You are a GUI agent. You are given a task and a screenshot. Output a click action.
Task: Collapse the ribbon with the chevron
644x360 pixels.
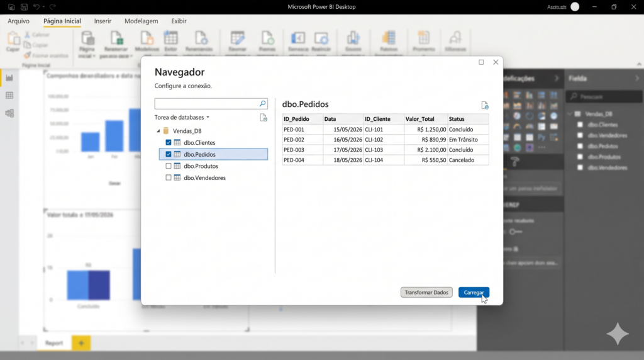[x=639, y=64]
